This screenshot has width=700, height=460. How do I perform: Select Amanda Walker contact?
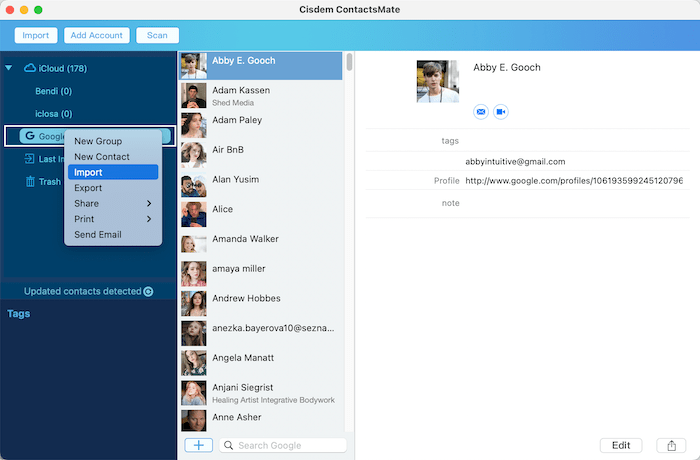pos(262,244)
